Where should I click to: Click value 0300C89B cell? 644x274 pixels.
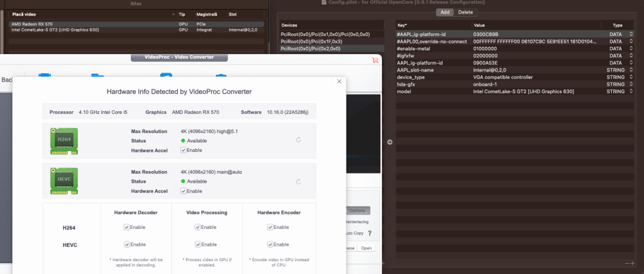coord(486,35)
